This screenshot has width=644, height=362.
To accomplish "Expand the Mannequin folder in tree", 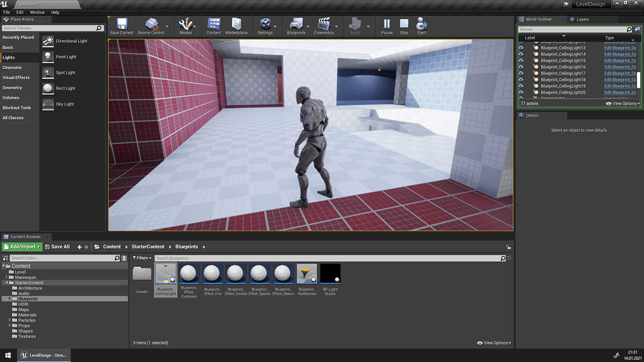I will tap(6, 277).
